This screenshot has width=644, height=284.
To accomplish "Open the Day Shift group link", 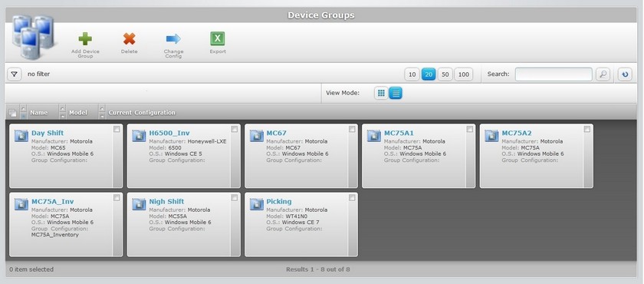I will (48, 133).
